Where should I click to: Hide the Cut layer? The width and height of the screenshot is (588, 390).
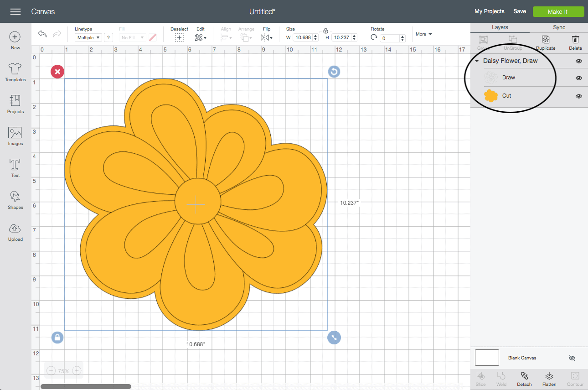pos(579,96)
